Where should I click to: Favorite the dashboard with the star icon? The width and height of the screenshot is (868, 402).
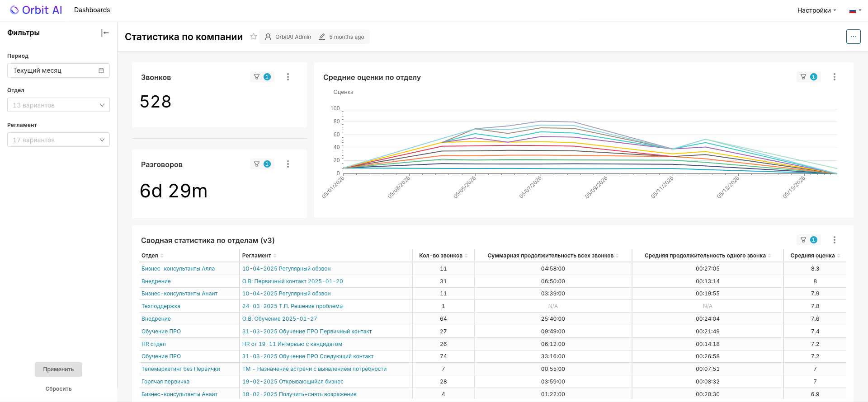click(254, 37)
